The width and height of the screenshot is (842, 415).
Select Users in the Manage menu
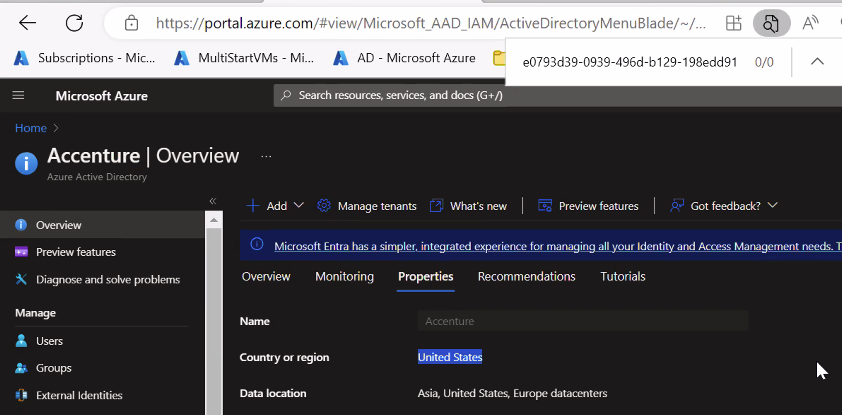[49, 341]
